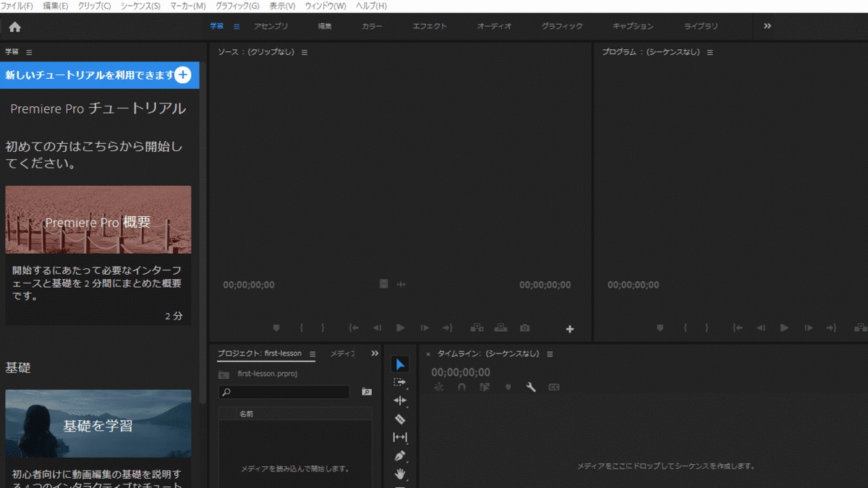Open the クリップ(C) menu
This screenshot has width=868, height=488.
[95, 6]
